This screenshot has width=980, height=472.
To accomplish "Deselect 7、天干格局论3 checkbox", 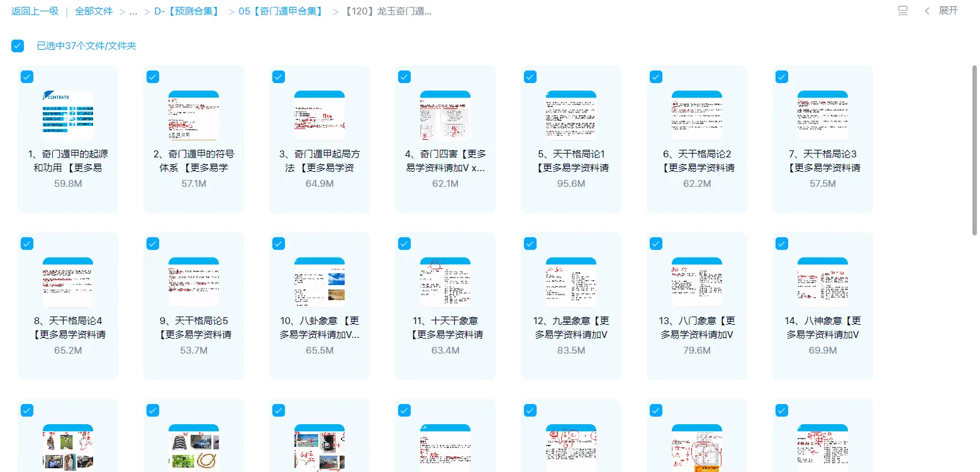I will 781,76.
